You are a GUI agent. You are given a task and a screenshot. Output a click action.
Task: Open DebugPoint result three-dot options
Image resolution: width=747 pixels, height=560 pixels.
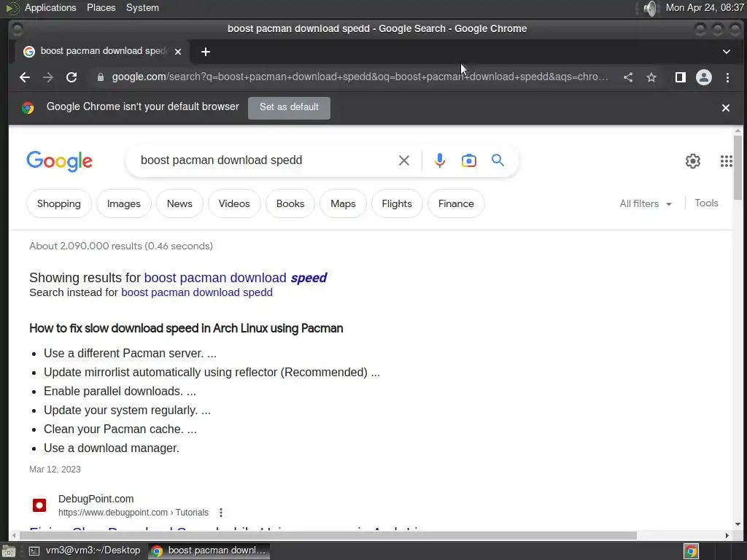pyautogui.click(x=220, y=513)
